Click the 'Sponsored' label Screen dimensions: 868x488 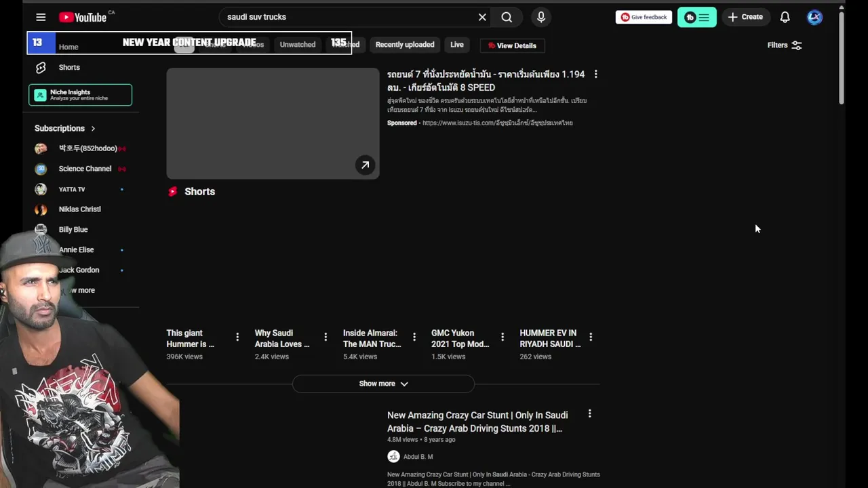(x=402, y=123)
